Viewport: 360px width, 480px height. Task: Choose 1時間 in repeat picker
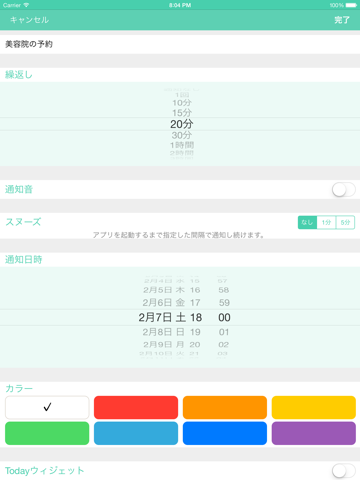[x=182, y=145]
